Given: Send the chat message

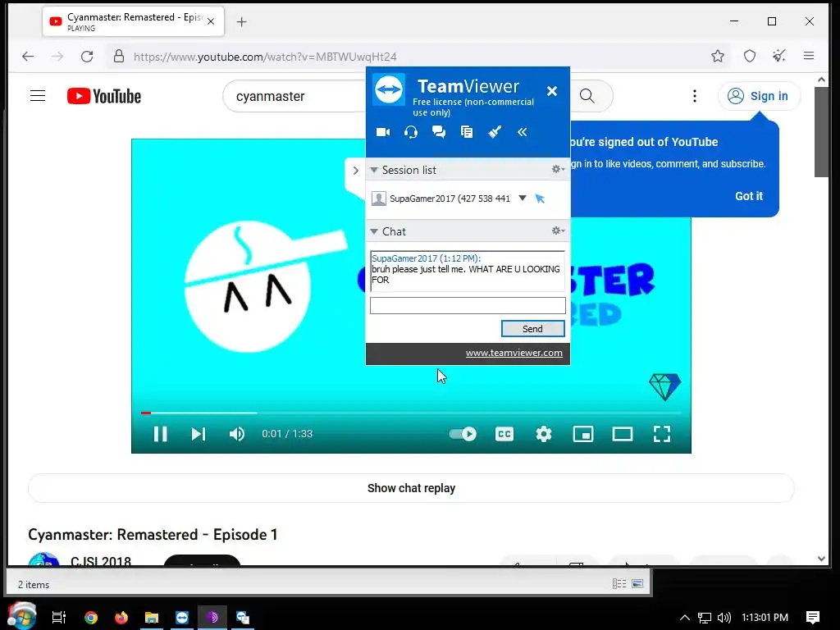Looking at the screenshot, I should pyautogui.click(x=532, y=329).
